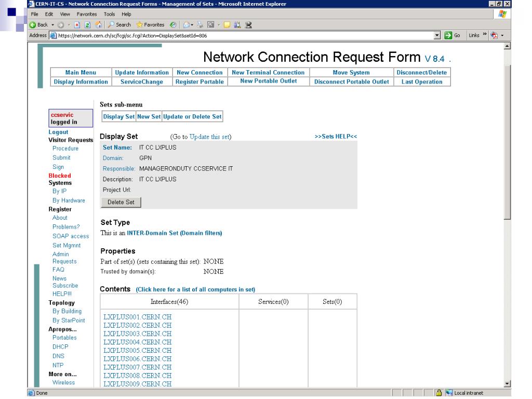Go to the Home page icon
This screenshot has width=532, height=399.
point(98,25)
